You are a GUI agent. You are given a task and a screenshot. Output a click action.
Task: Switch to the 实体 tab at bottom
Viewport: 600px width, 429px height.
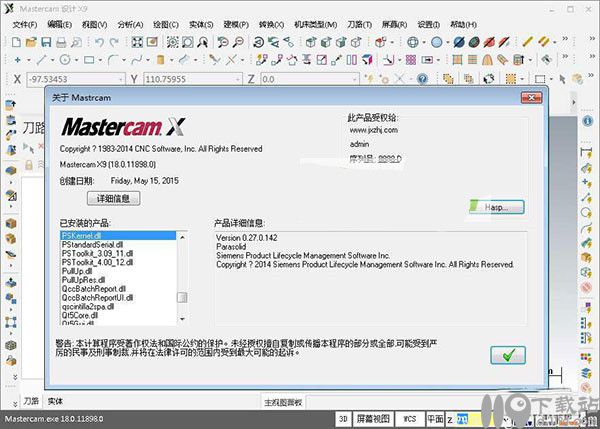[55, 401]
